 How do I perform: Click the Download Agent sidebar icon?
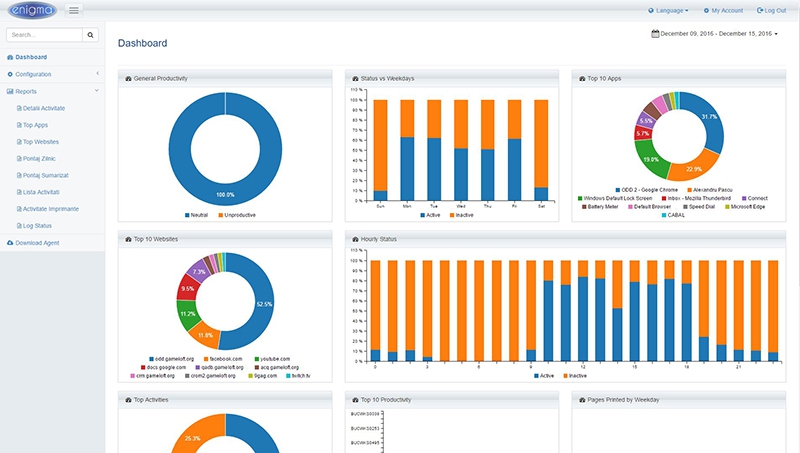tap(10, 243)
